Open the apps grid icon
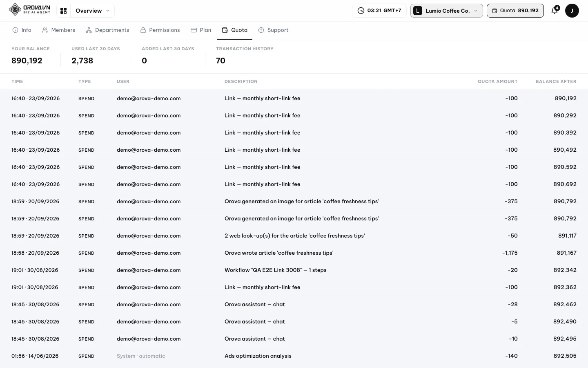Image resolution: width=588 pixels, height=368 pixels. [x=63, y=11]
